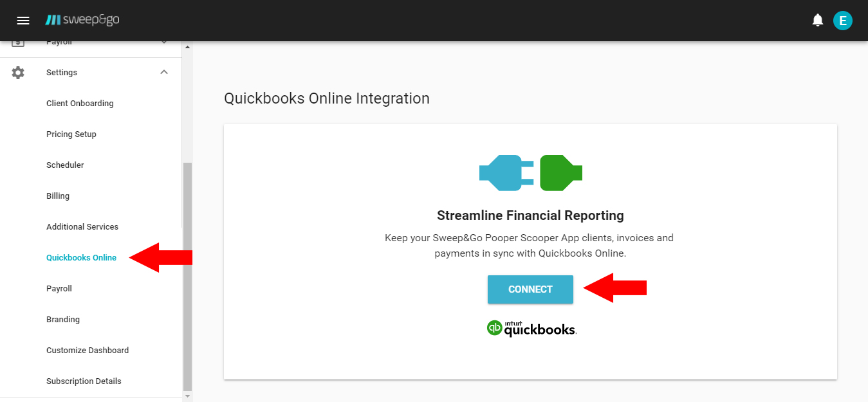Click the CONNECT button

[530, 289]
